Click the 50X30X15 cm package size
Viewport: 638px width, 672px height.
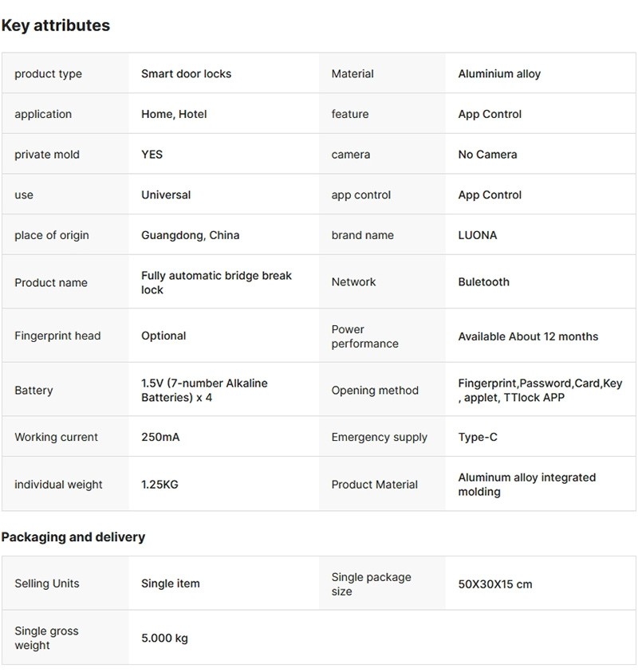pos(494,584)
